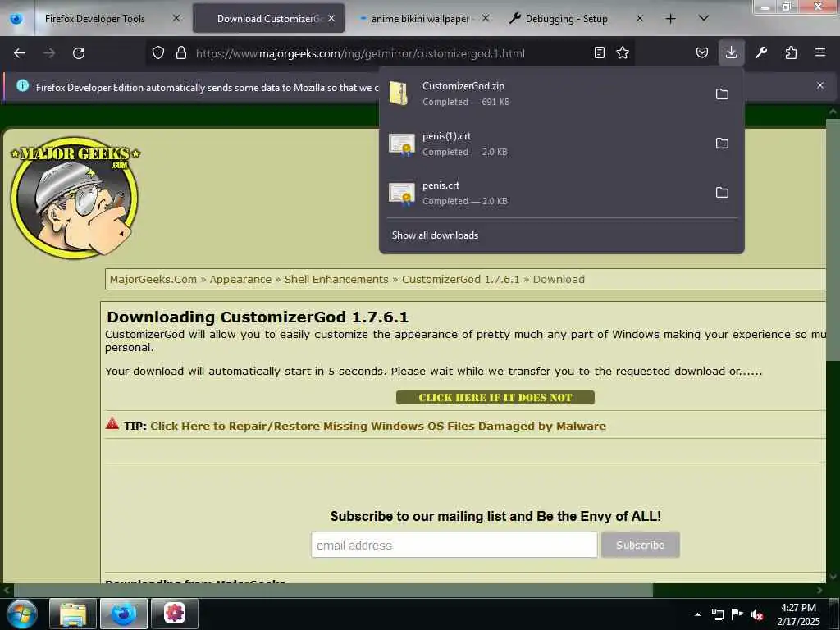Viewport: 840px width, 630px height.
Task: Click the vertical scrollbar up arrow
Action: click(x=833, y=112)
